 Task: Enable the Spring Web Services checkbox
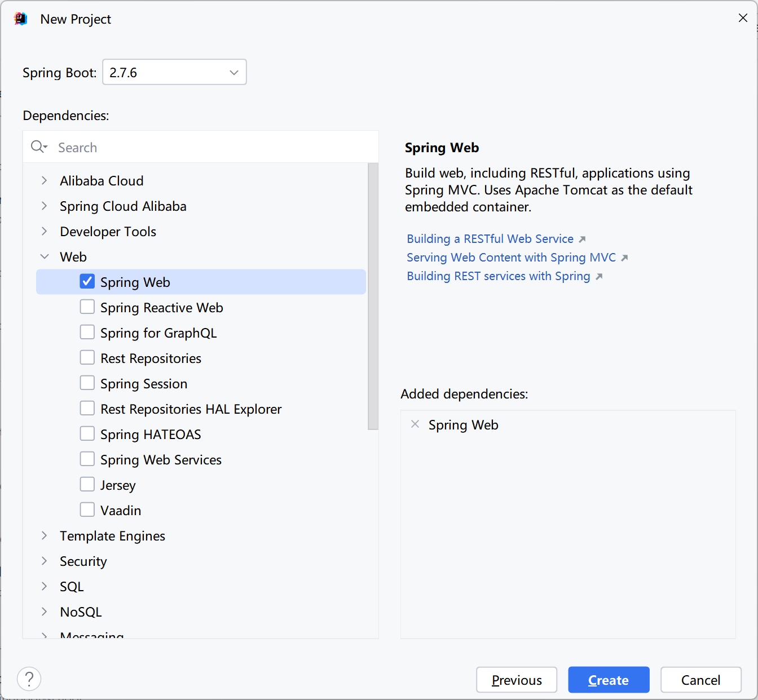point(87,459)
